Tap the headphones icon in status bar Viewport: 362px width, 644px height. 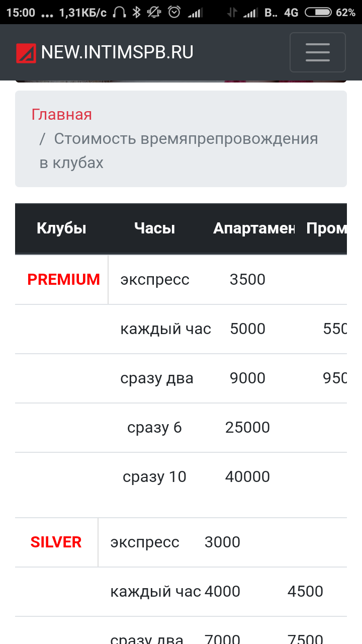[x=120, y=12]
